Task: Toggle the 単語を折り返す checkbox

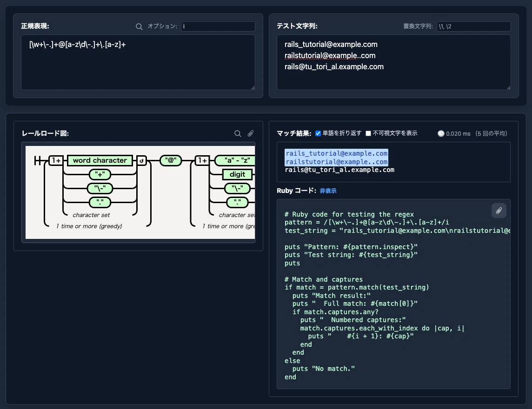Action: (x=318, y=133)
